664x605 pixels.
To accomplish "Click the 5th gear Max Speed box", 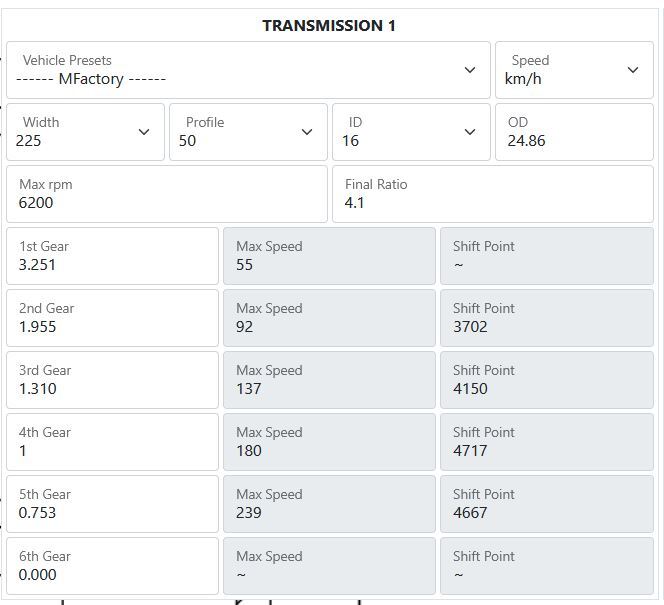I will pyautogui.click(x=329, y=504).
